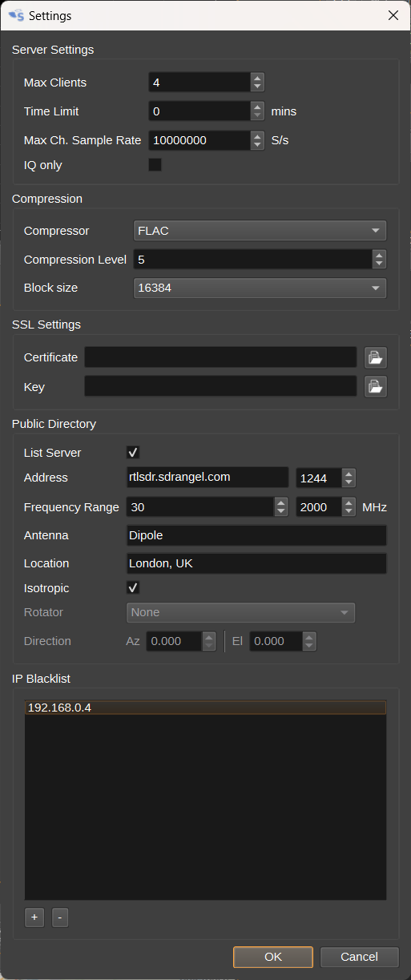Viewport: 411px width, 980px height.
Task: Open the Rotator None dropdown
Action: pos(241,612)
